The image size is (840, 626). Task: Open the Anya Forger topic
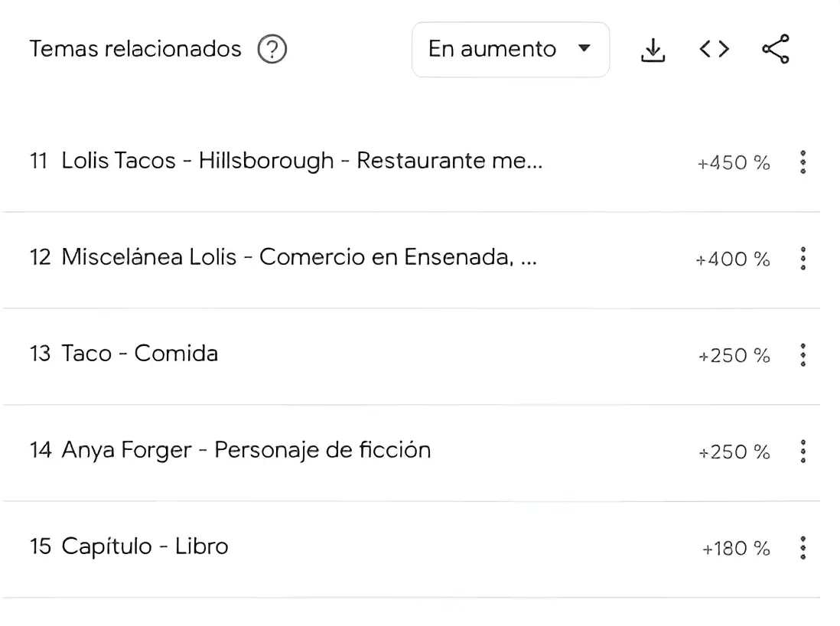pyautogui.click(x=246, y=450)
